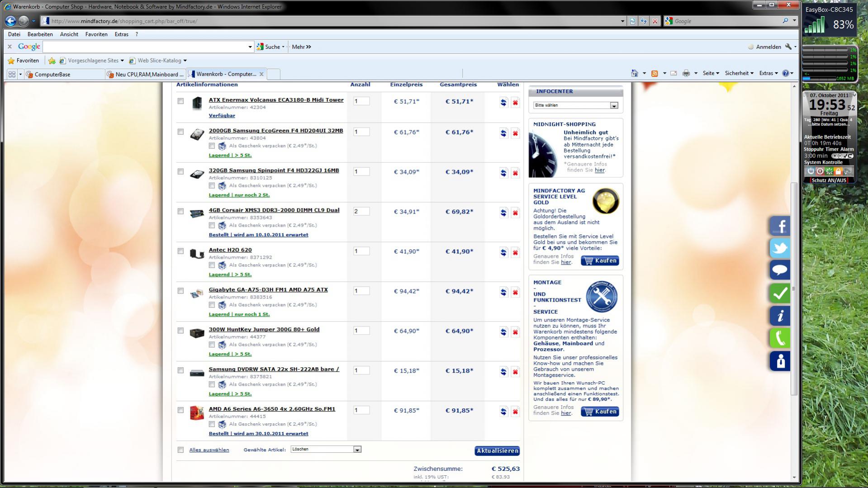
Task: Expand the Seite command menu
Action: pyautogui.click(x=711, y=73)
